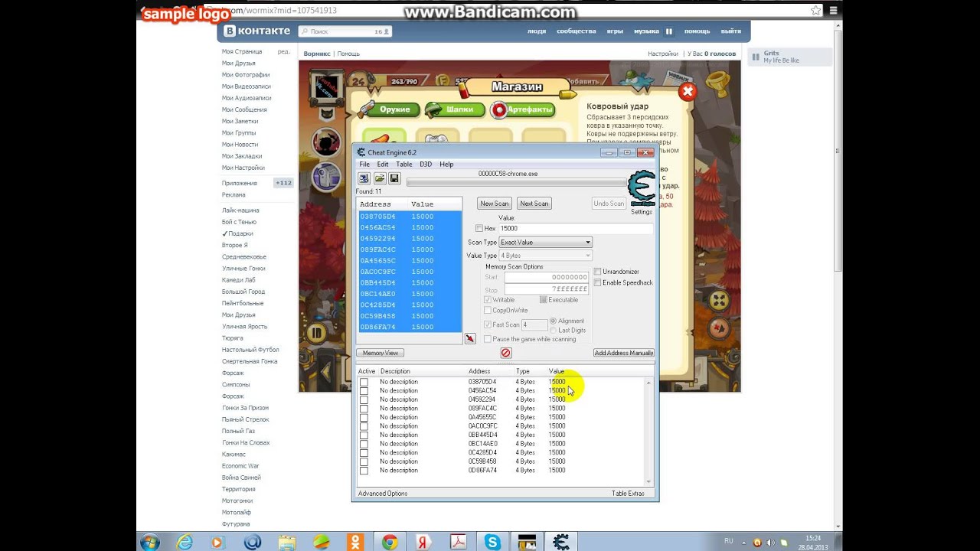Open Skype from the taskbar

(x=492, y=542)
